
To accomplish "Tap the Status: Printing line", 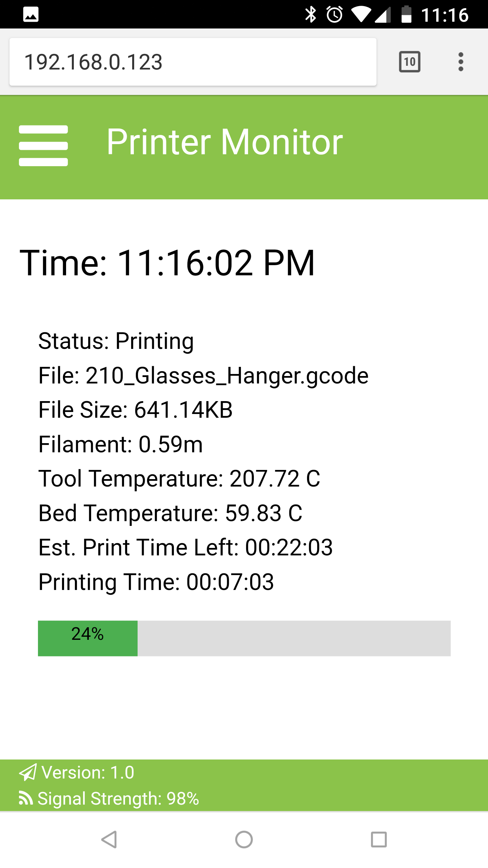I will pos(116,341).
